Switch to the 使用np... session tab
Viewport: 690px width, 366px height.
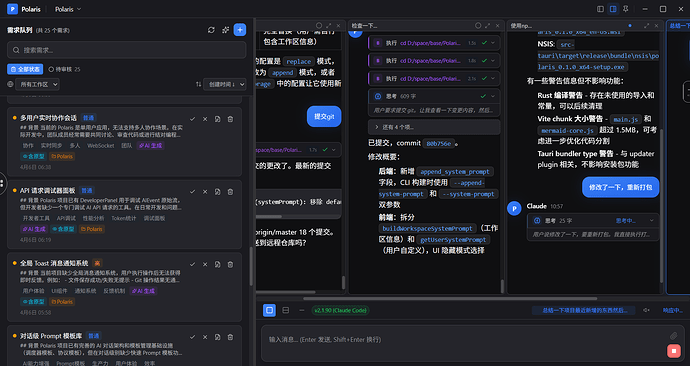pyautogui.click(x=521, y=26)
